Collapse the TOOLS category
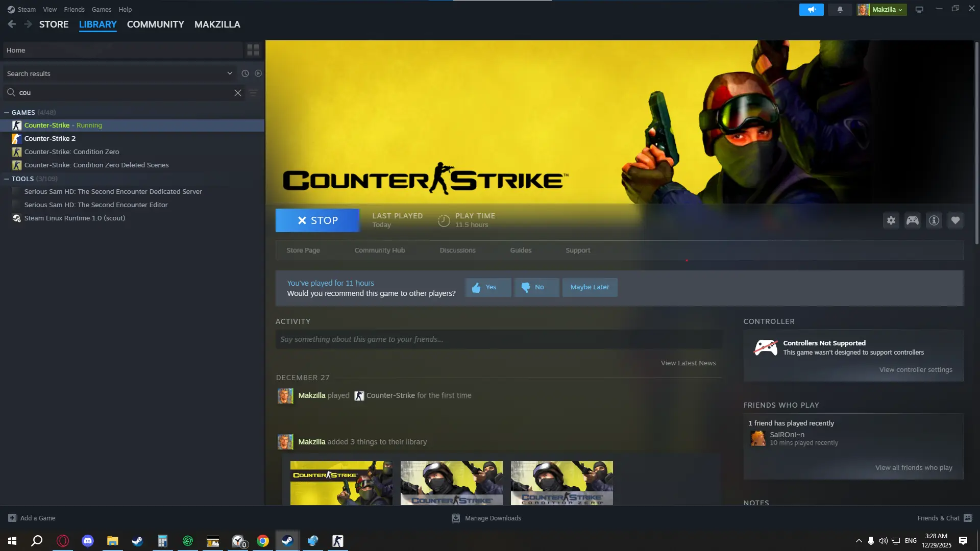Viewport: 980px width, 551px height. click(7, 179)
